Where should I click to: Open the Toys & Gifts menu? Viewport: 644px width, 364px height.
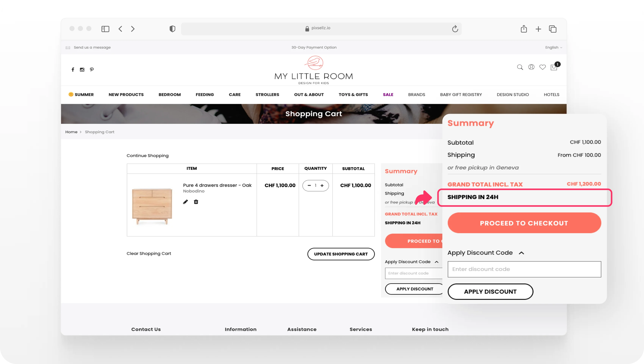[x=353, y=95]
